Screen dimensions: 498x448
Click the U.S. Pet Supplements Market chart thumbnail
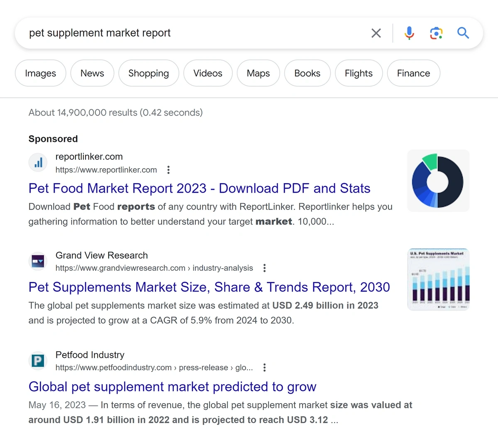click(x=438, y=279)
